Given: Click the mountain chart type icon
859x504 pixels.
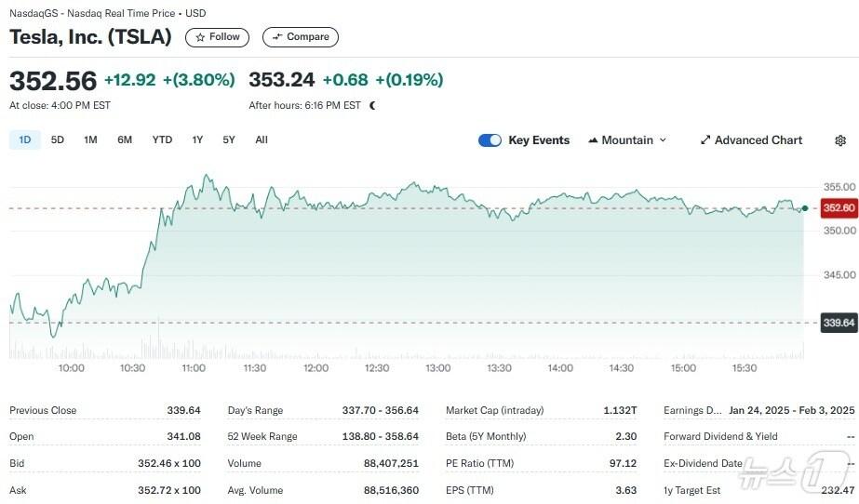Looking at the screenshot, I should (593, 140).
